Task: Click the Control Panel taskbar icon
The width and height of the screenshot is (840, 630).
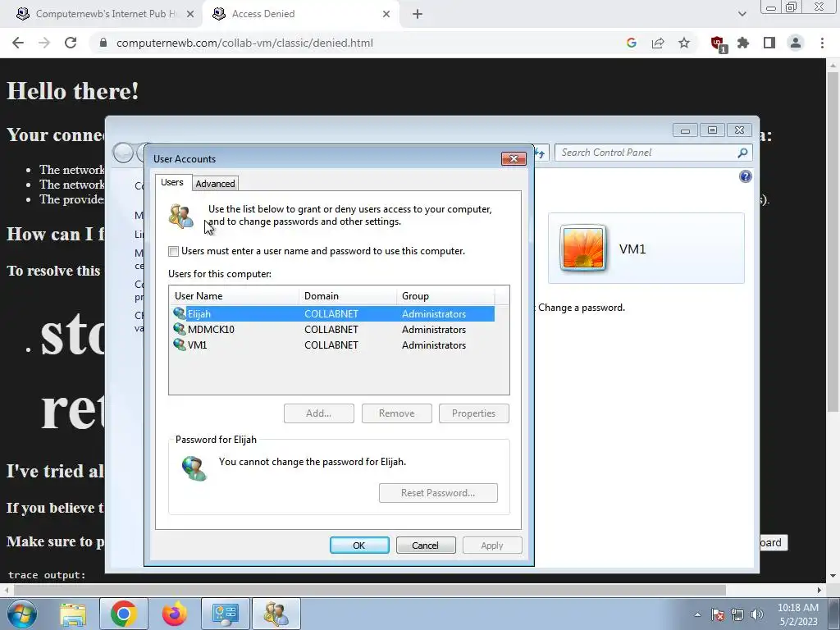Action: pyautogui.click(x=225, y=614)
